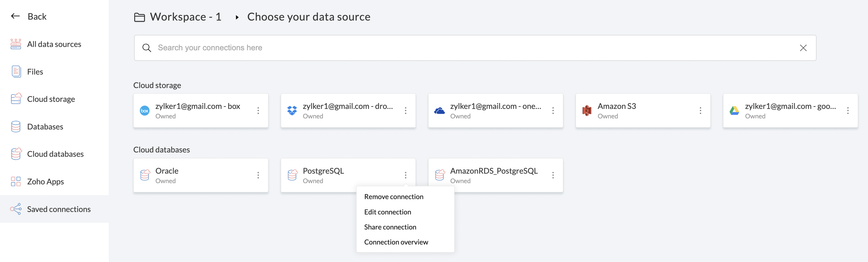Select the Files icon in sidebar
This screenshot has width=868, height=262.
click(x=16, y=72)
